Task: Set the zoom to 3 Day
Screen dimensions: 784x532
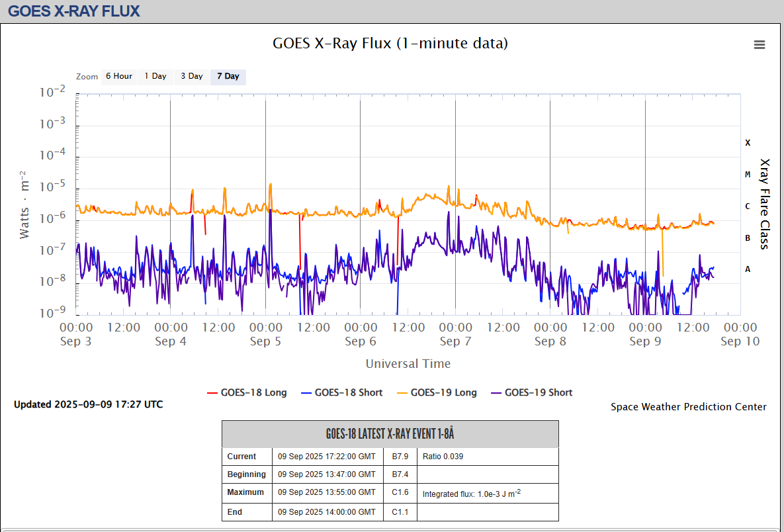Action: tap(192, 77)
